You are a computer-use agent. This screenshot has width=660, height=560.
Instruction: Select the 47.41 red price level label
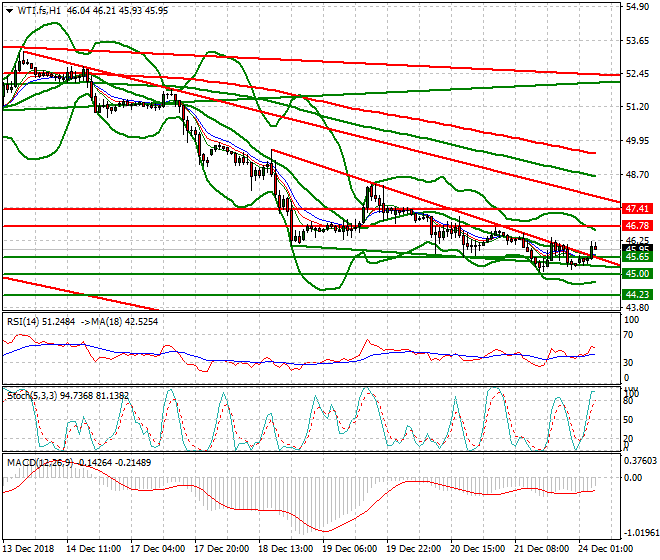tap(637, 208)
